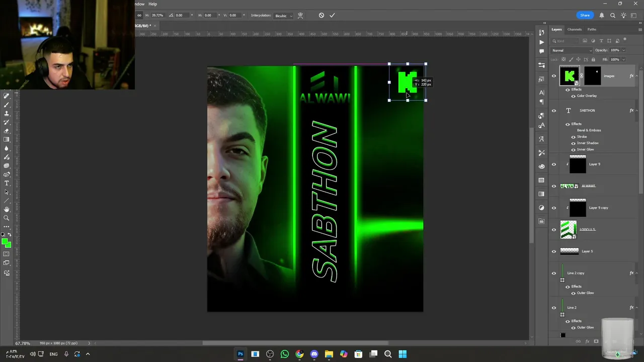The height and width of the screenshot is (362, 644).
Task: Open the Search magnifier at top right
Action: click(613, 16)
